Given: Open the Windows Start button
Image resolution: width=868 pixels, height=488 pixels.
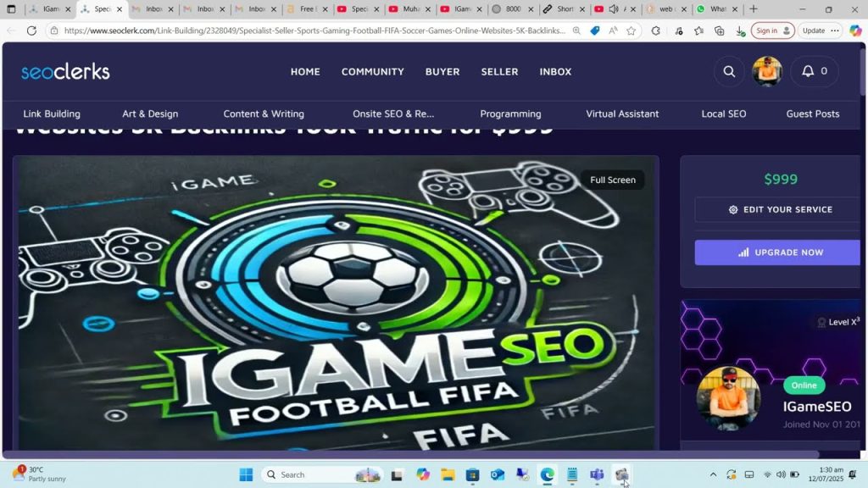Looking at the screenshot, I should (x=247, y=474).
